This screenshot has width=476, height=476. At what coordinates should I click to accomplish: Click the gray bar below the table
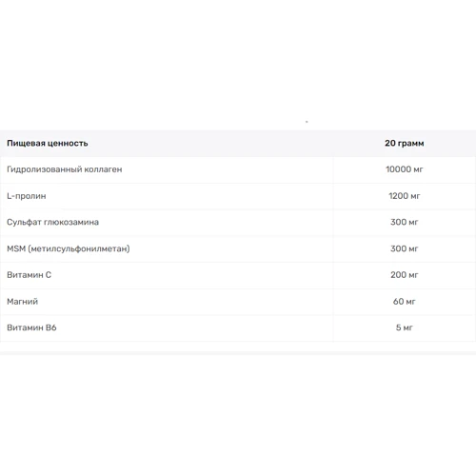(238, 353)
